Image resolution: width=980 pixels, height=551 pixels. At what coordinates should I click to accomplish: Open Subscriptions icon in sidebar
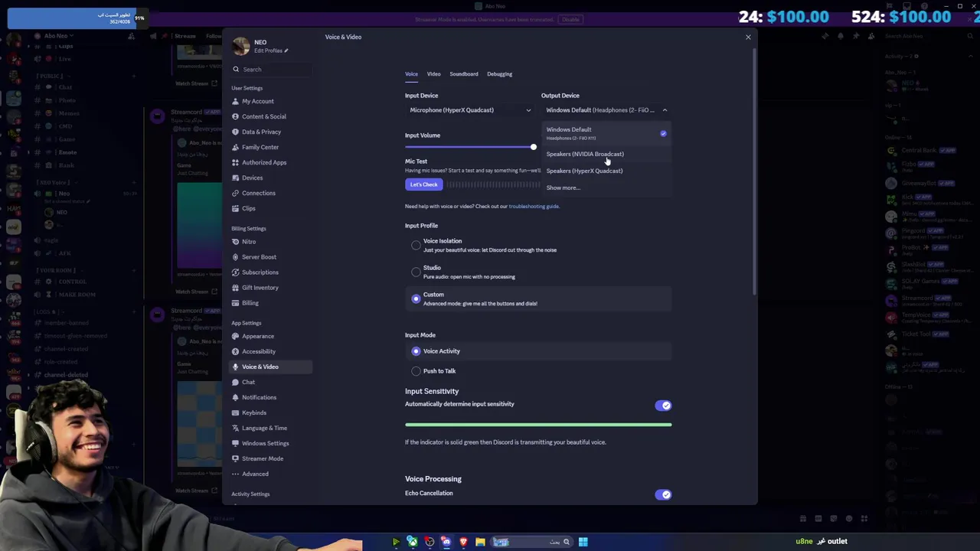pos(236,272)
